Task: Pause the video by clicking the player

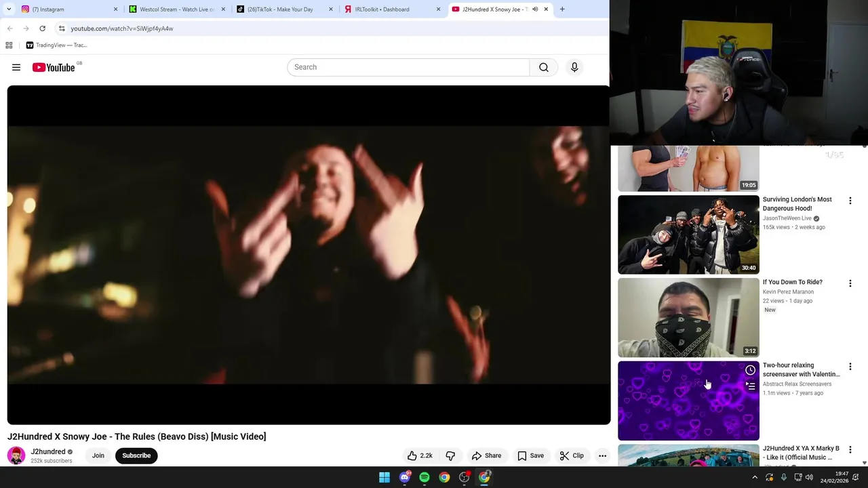Action: [309, 255]
